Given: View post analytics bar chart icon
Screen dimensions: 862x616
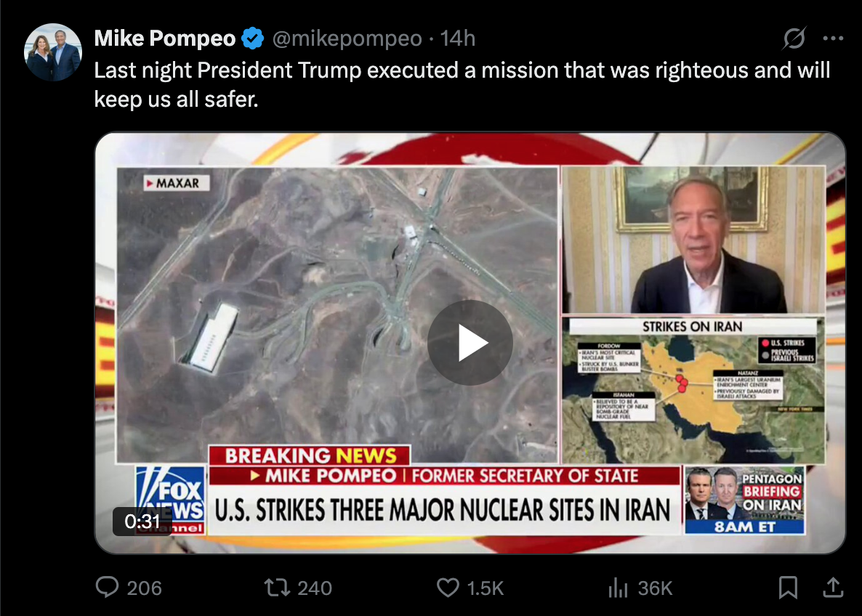Looking at the screenshot, I should [619, 588].
